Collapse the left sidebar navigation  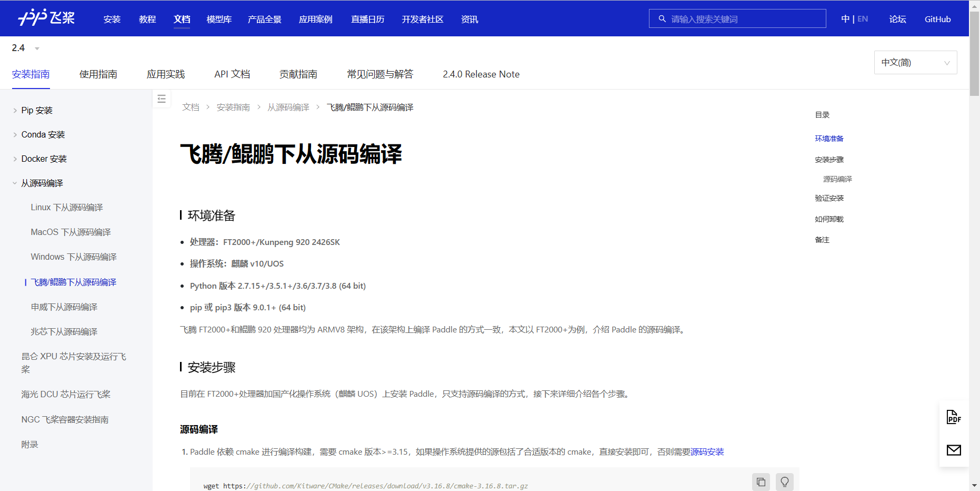point(162,99)
